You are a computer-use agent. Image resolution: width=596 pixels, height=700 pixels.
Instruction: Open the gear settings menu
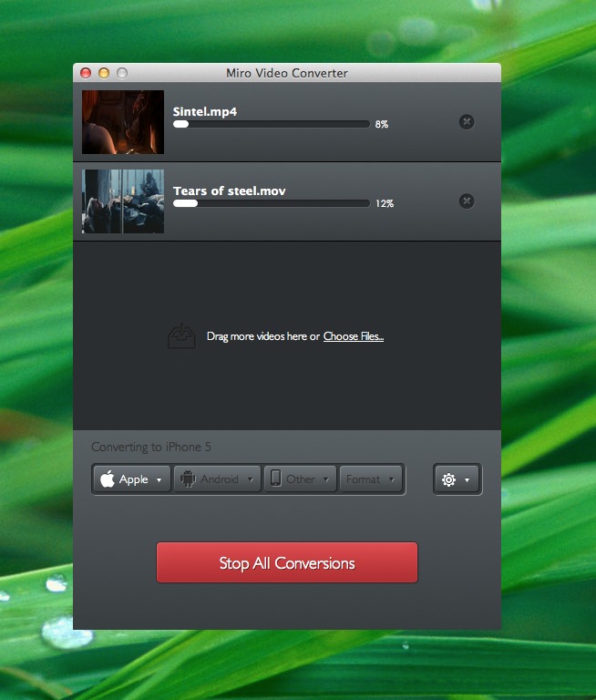[x=457, y=479]
